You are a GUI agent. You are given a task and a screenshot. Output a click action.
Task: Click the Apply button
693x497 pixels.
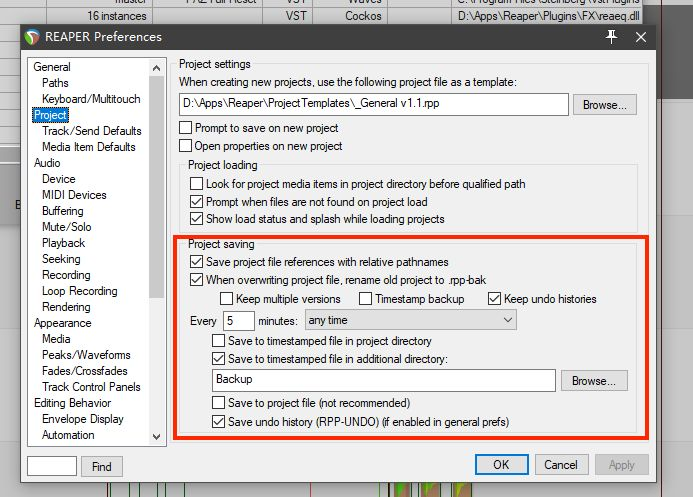click(x=621, y=465)
